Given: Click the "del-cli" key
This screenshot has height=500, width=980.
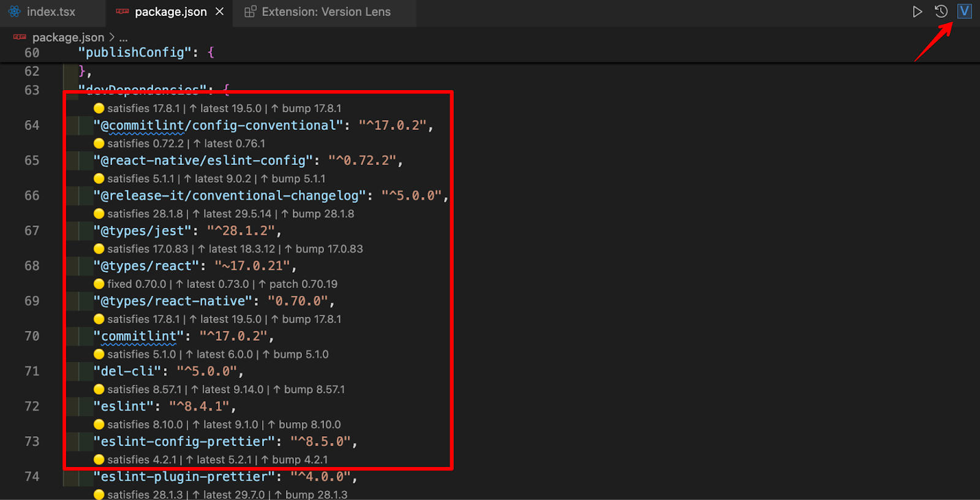Looking at the screenshot, I should [127, 371].
